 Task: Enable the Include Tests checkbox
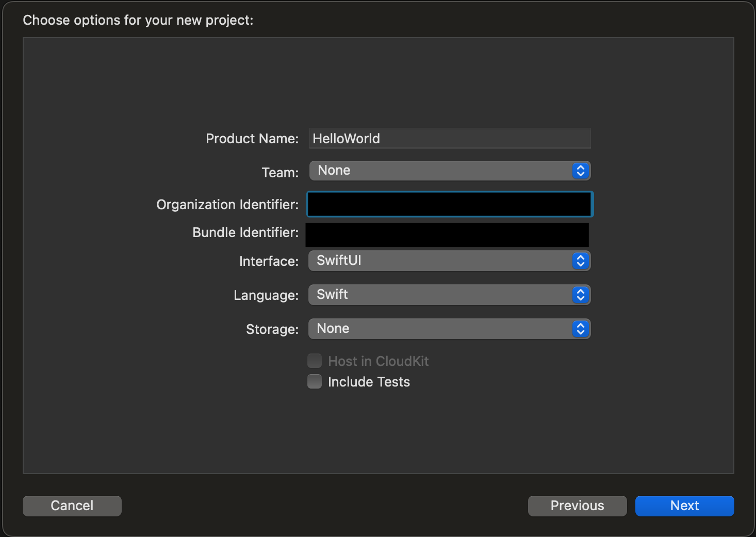pos(315,382)
